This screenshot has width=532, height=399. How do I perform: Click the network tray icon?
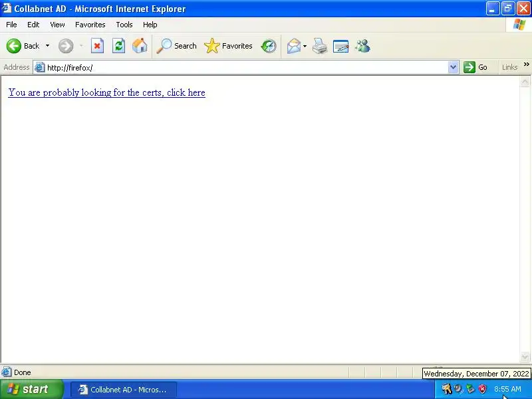tap(470, 389)
